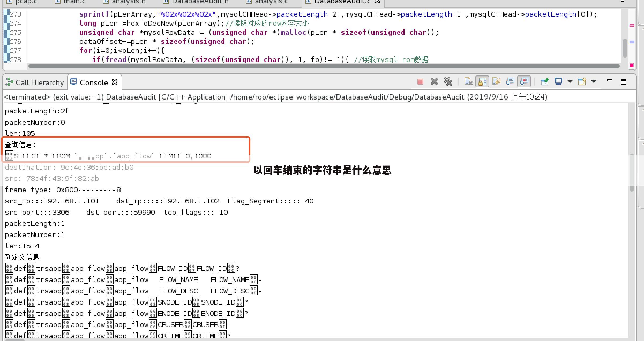Pin the console with the pushpin icon
The image size is (644, 341).
[x=545, y=82]
